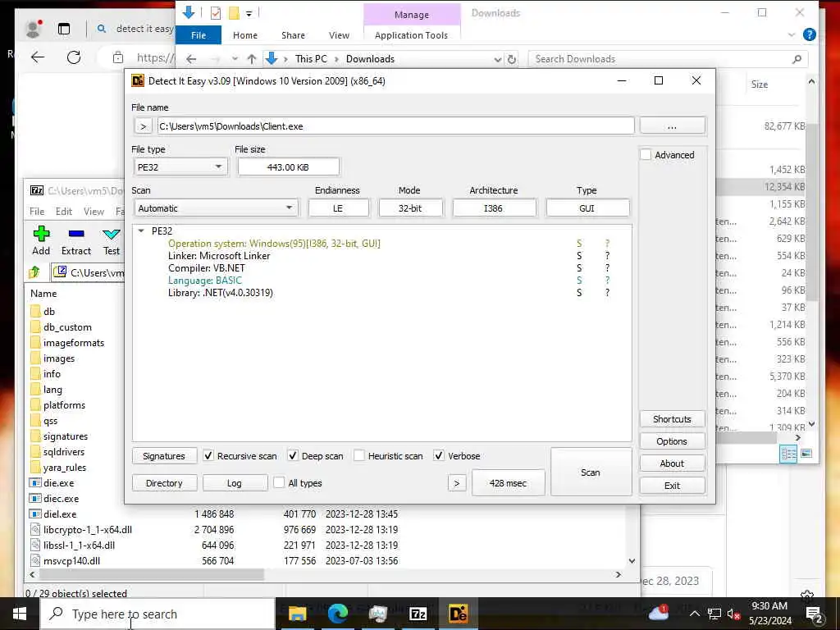This screenshot has height=630, width=840.
Task: Click the Log button
Action: [x=235, y=482]
